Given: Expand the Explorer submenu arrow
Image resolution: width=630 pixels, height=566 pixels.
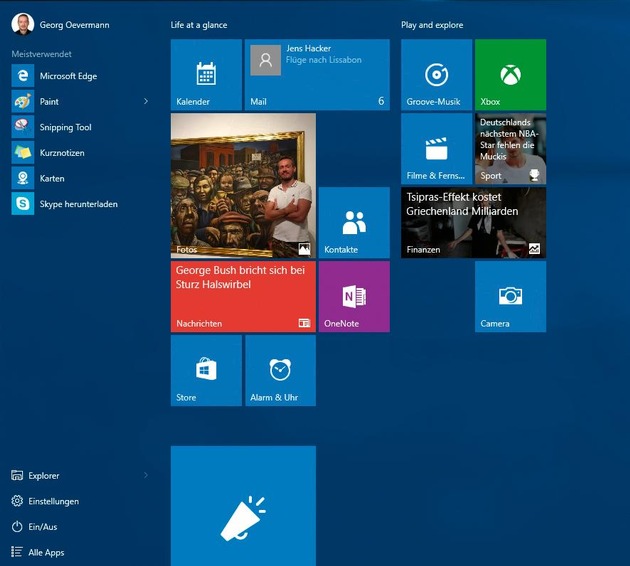Looking at the screenshot, I should [146, 475].
